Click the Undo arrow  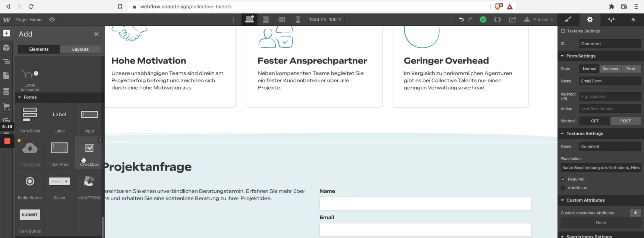click(x=461, y=19)
